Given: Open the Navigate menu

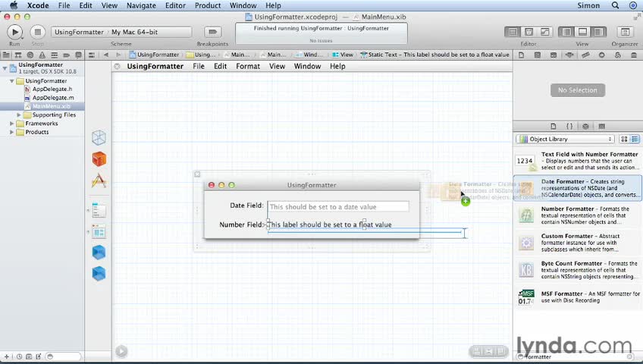Looking at the screenshot, I should point(141,5).
